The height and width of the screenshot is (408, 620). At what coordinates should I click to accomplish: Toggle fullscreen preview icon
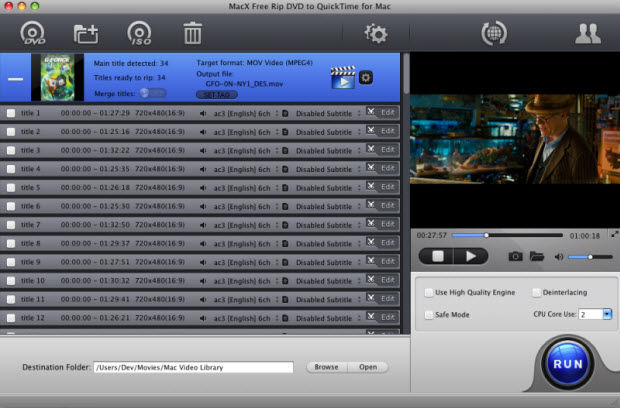(614, 234)
